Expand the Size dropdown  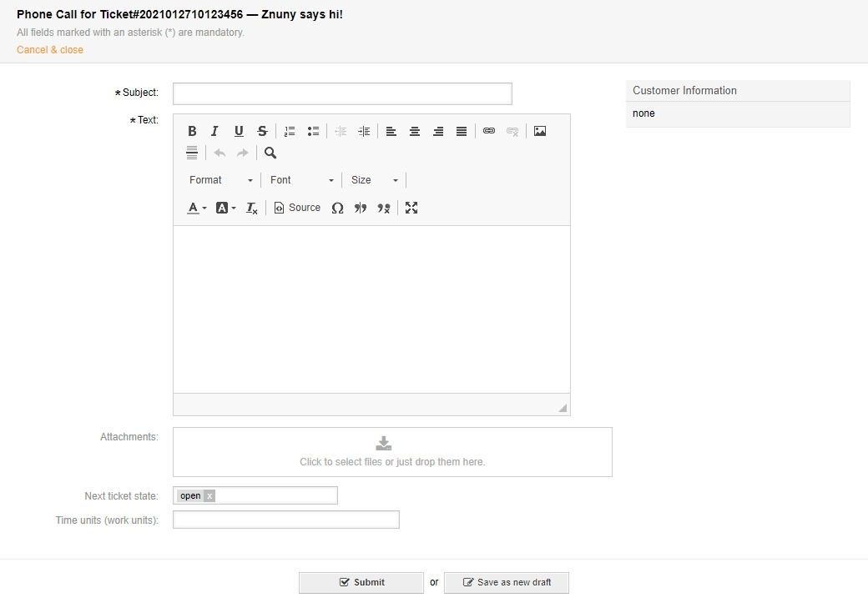click(374, 180)
